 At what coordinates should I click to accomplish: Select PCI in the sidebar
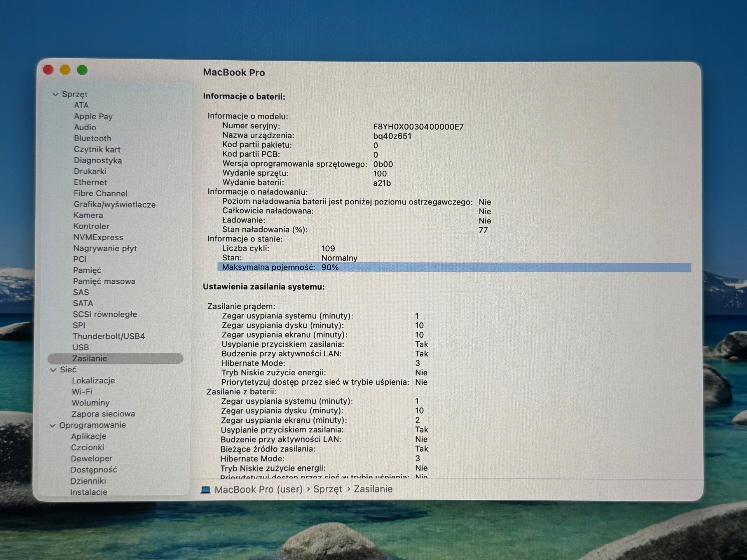point(80,259)
